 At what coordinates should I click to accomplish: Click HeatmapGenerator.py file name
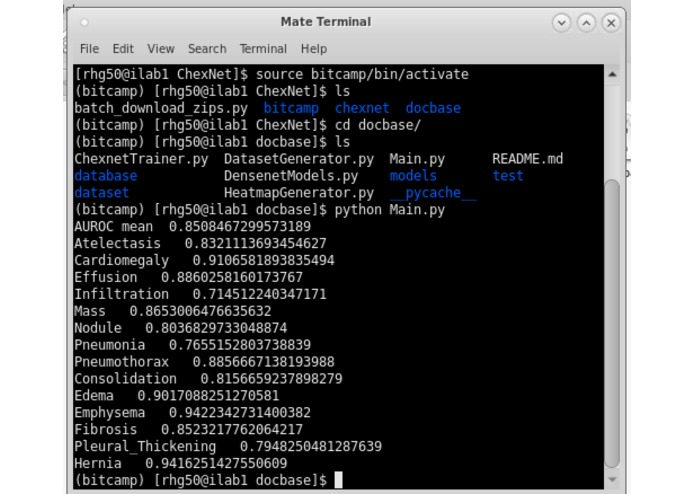[x=299, y=193]
